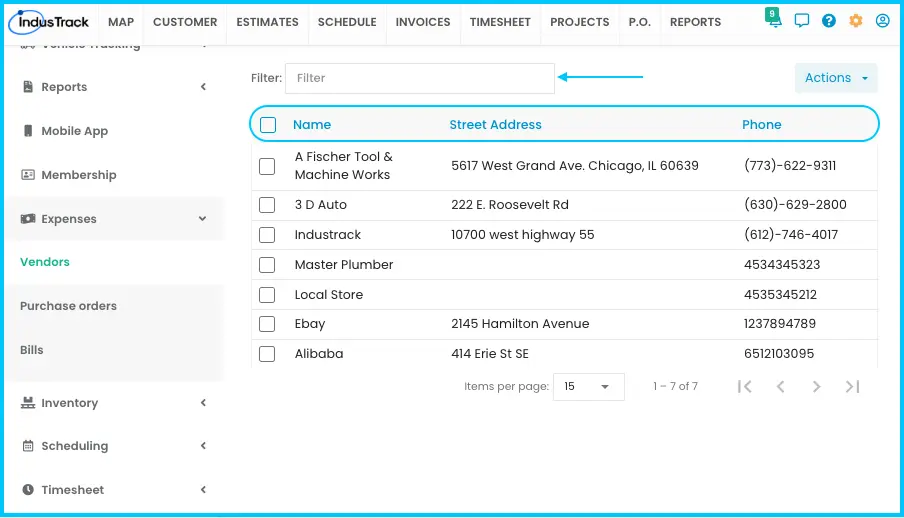Click the Reports document icon in sidebar
The image size is (904, 518).
click(28, 87)
